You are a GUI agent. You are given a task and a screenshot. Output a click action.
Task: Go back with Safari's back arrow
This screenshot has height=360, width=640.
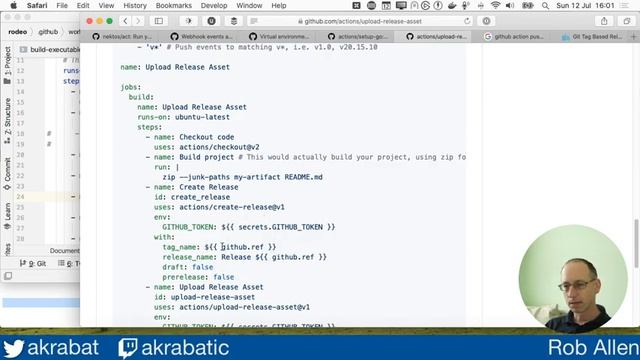click(x=125, y=21)
